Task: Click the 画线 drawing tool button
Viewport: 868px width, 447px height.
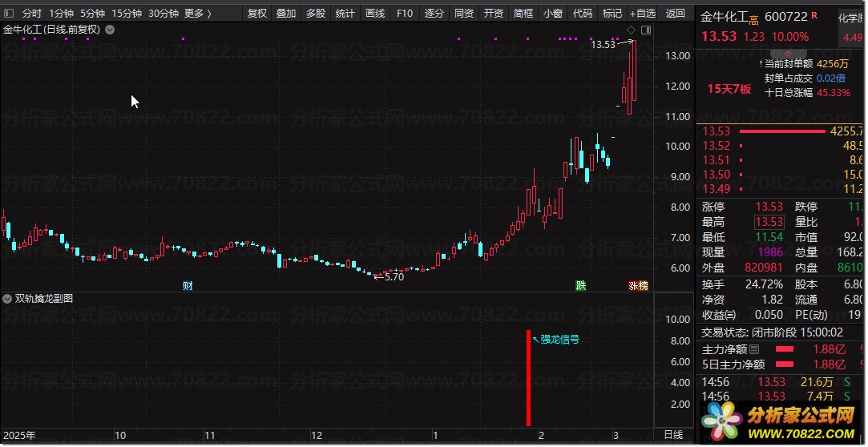Action: coord(375,13)
